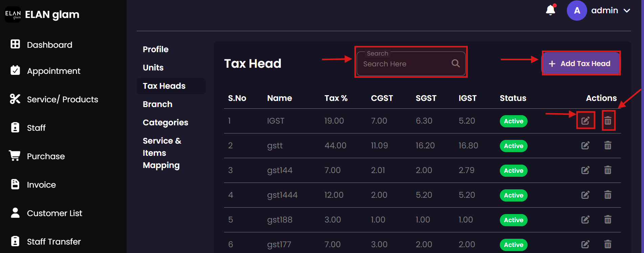This screenshot has width=644, height=253.
Task: Select Service & Items Mapping tab
Action: click(161, 153)
